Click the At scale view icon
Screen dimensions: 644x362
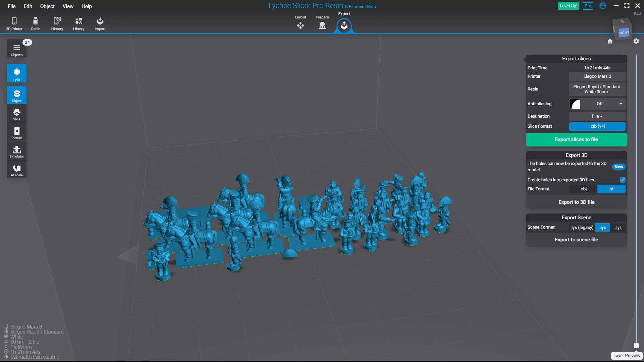(x=17, y=170)
